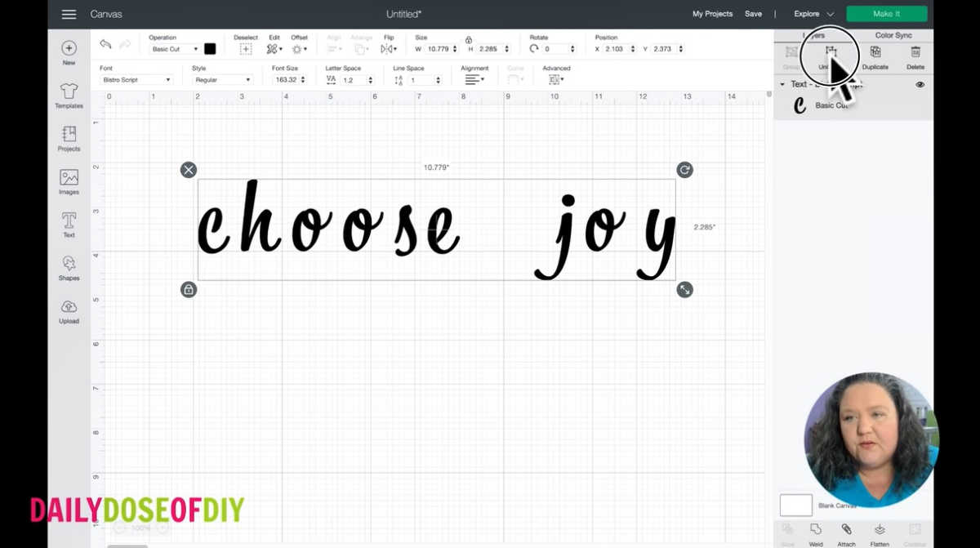Click the Contour tool
The width and height of the screenshot is (980, 548).
[915, 529]
